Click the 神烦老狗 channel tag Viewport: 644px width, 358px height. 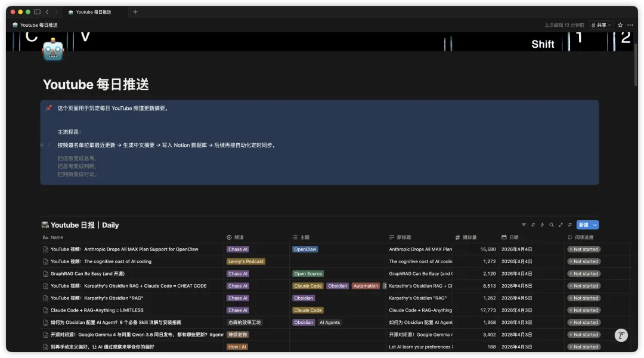pyautogui.click(x=238, y=335)
